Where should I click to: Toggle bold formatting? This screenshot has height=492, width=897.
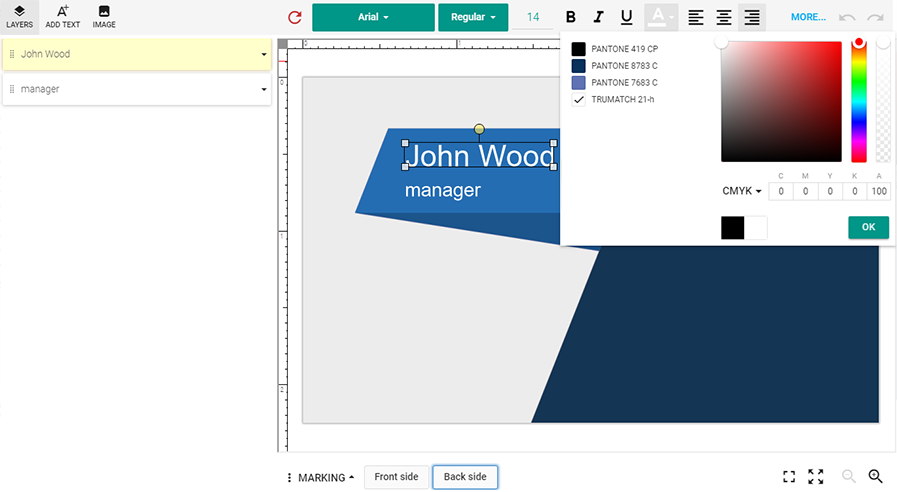click(x=570, y=17)
